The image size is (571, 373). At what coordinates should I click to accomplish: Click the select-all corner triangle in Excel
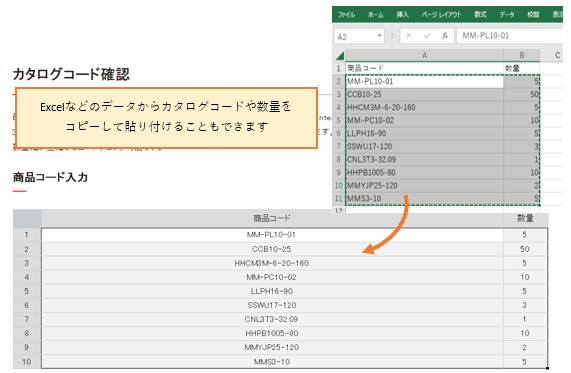(340, 56)
